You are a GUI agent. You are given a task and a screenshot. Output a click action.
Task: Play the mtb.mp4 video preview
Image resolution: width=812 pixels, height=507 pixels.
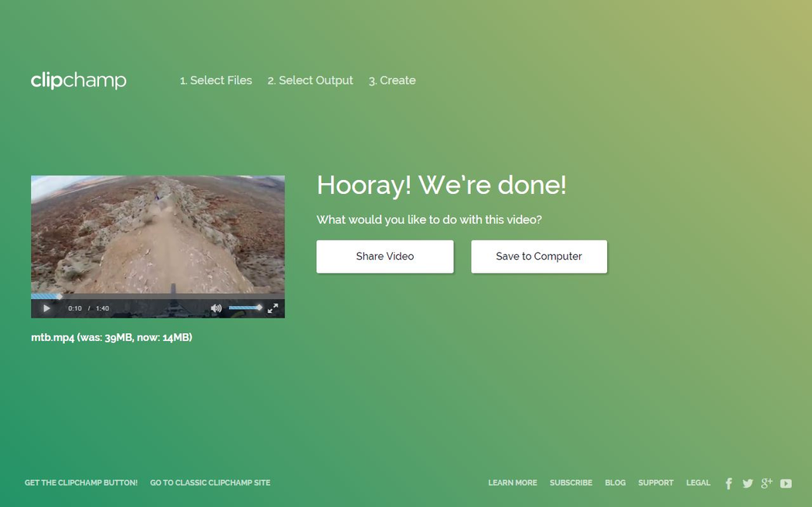[46, 308]
